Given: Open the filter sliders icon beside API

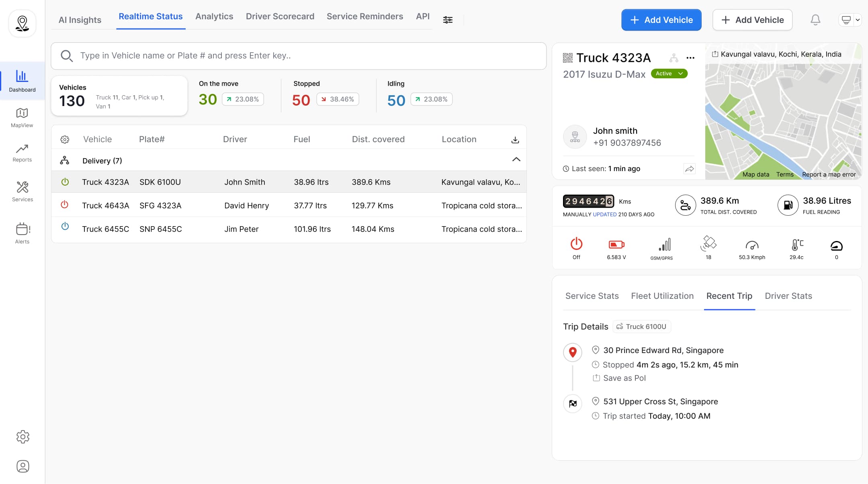Looking at the screenshot, I should click(448, 20).
